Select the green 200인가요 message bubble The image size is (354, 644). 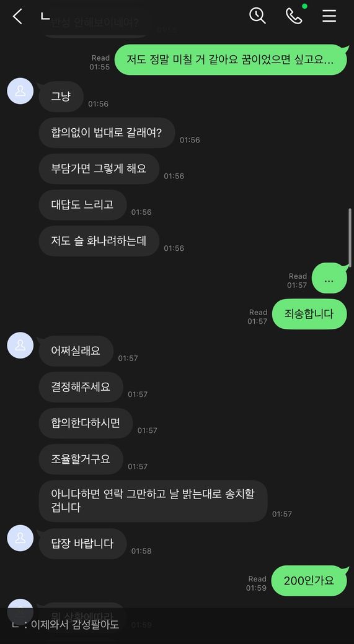click(309, 580)
